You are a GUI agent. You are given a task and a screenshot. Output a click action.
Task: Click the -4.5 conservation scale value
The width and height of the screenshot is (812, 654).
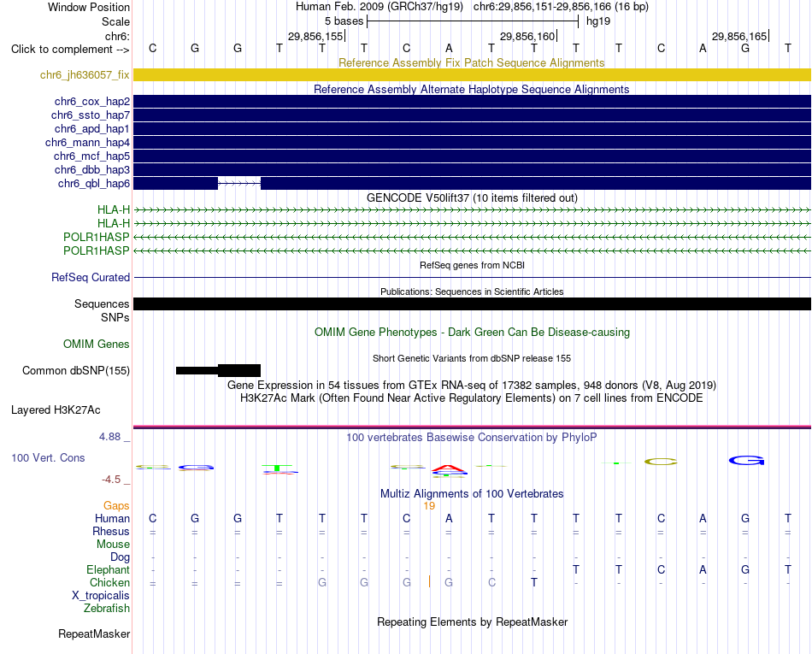pyautogui.click(x=111, y=480)
